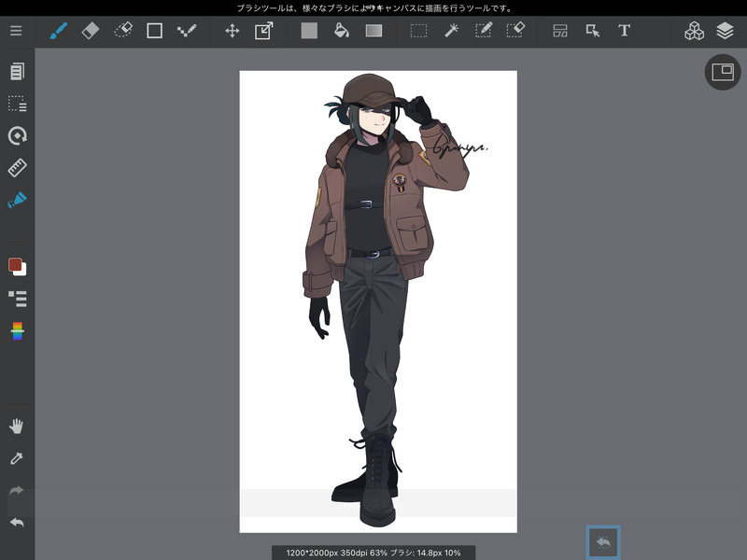This screenshot has height=560, width=747.
Task: Open the hamburger main menu
Action: pos(16,31)
